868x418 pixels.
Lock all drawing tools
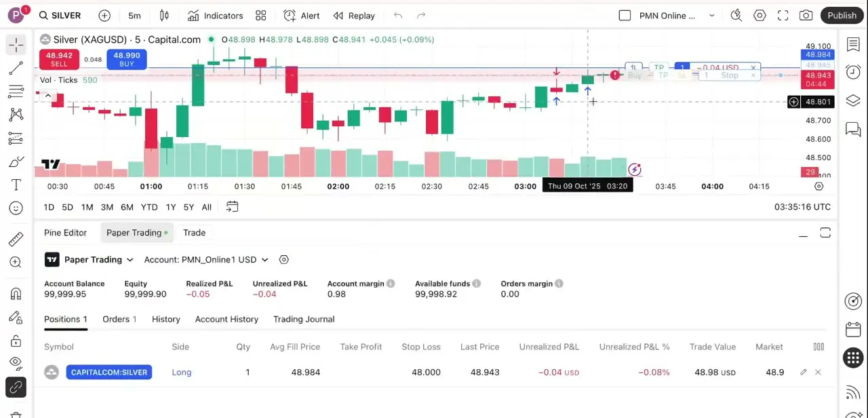16,341
